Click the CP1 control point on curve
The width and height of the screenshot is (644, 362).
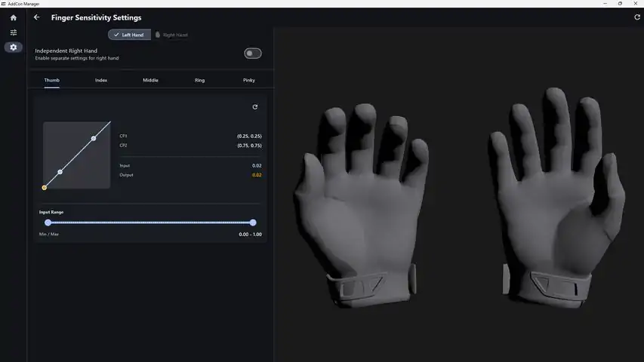60,172
